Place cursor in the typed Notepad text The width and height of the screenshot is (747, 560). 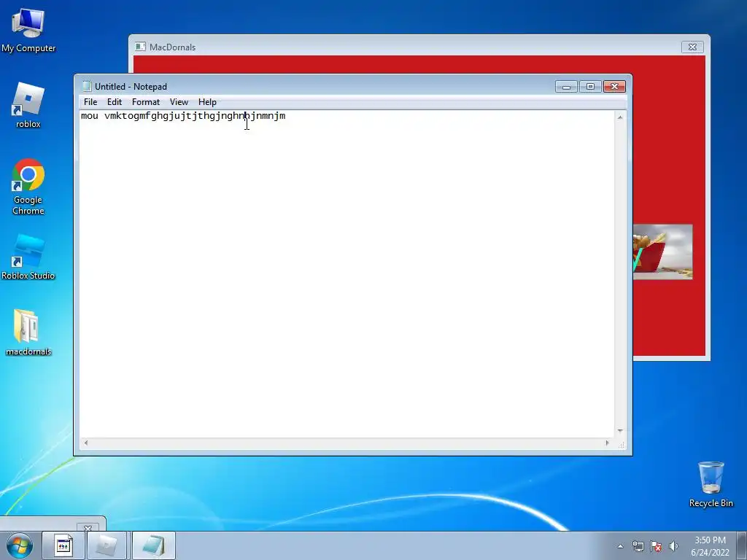183,116
